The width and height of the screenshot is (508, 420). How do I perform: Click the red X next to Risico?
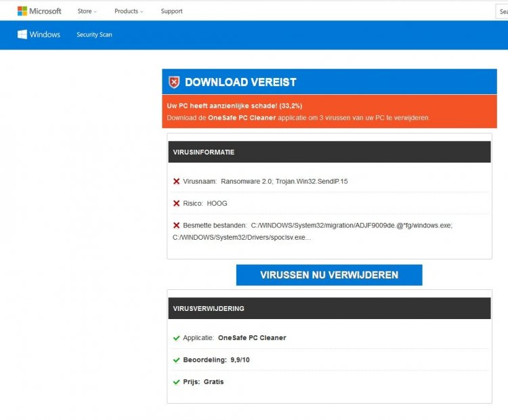pos(176,203)
